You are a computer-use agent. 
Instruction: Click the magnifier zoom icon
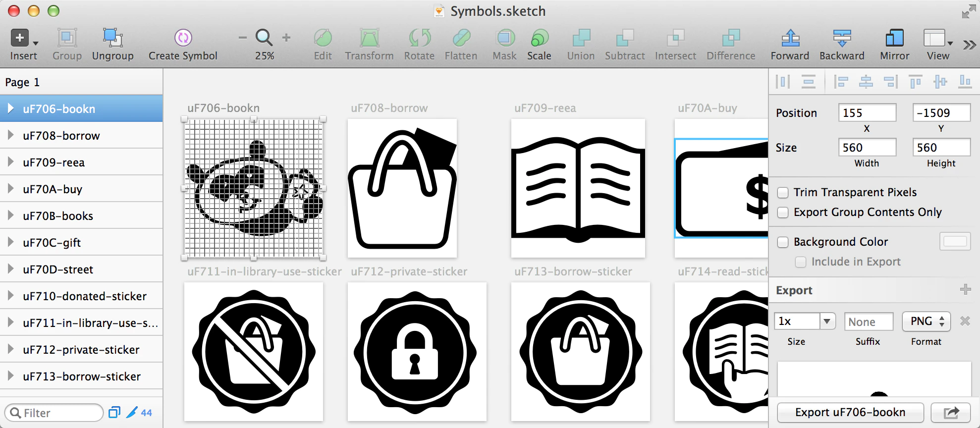(264, 38)
